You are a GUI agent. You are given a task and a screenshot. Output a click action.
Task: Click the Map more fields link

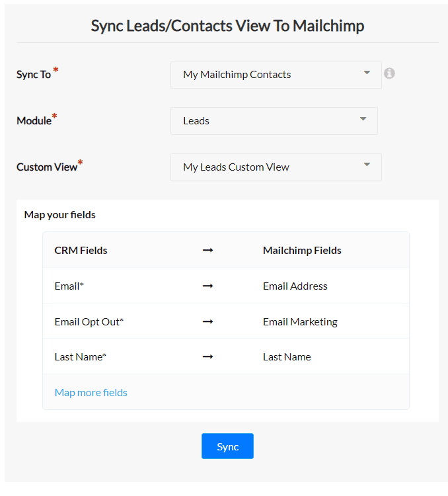point(91,393)
